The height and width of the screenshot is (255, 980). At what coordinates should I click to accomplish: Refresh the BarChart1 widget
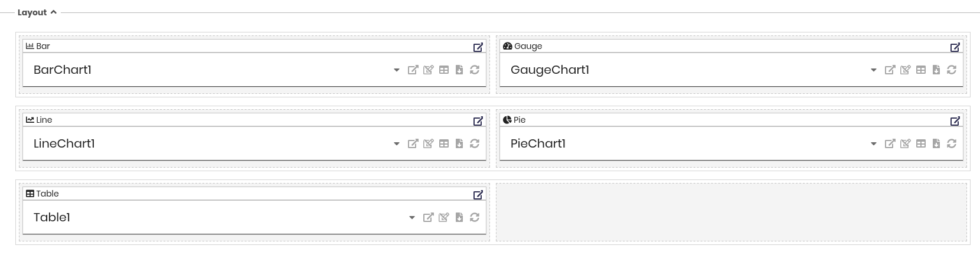tap(475, 70)
